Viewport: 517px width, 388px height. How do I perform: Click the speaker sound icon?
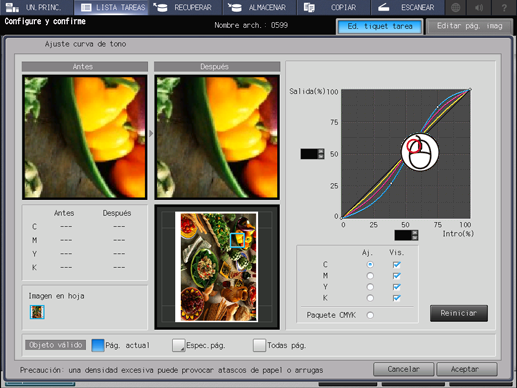(479, 7)
